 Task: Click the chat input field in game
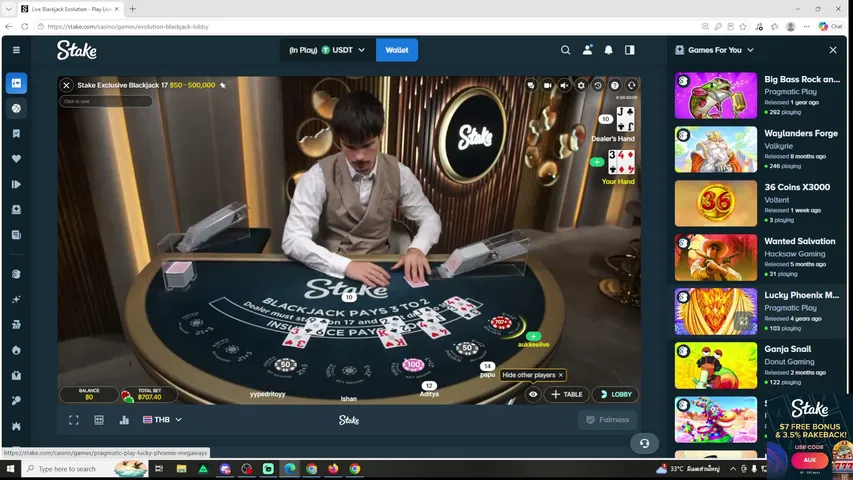coord(106,101)
